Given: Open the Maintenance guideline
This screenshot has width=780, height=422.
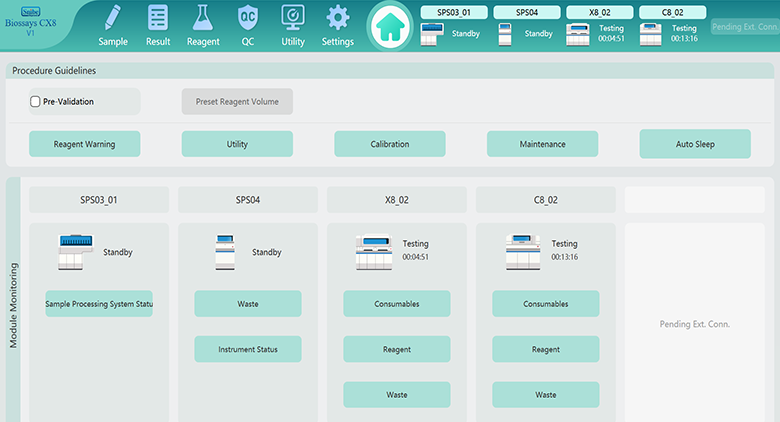Looking at the screenshot, I should 542,144.
